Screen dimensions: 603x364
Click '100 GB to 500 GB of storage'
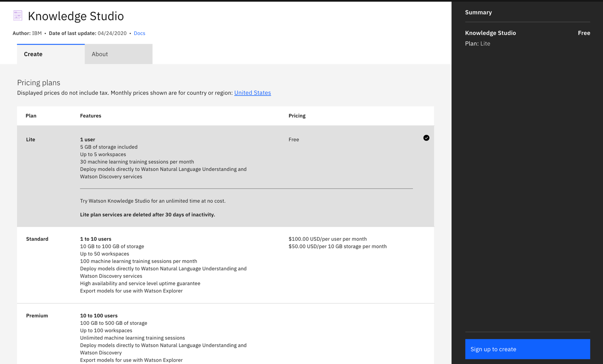(x=114, y=323)
